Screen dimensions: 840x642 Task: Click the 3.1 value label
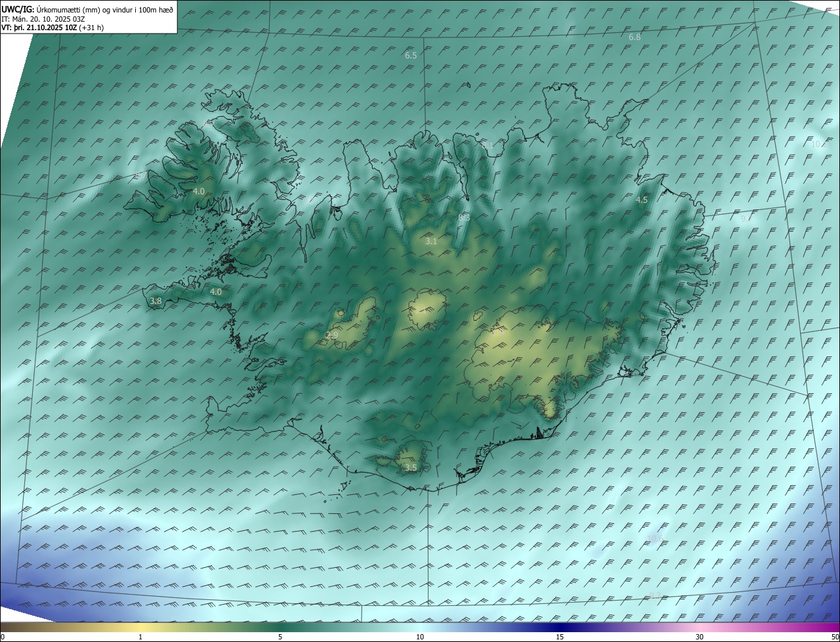[x=431, y=242]
